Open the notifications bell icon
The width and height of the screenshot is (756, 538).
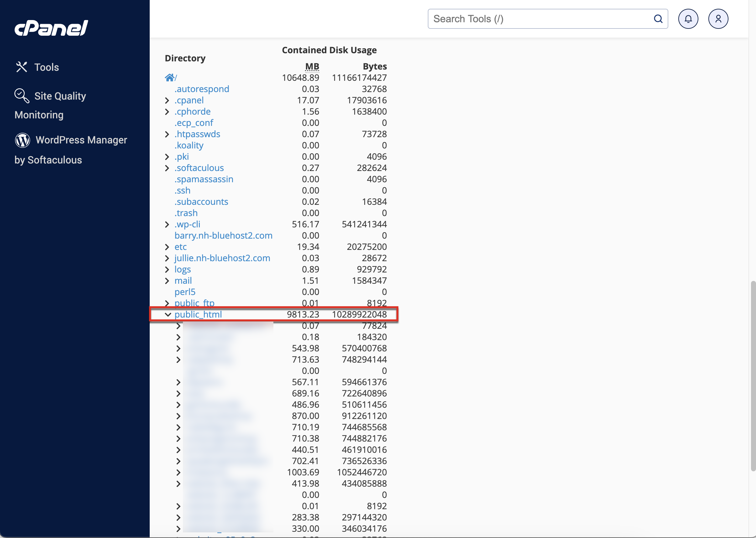pyautogui.click(x=688, y=19)
